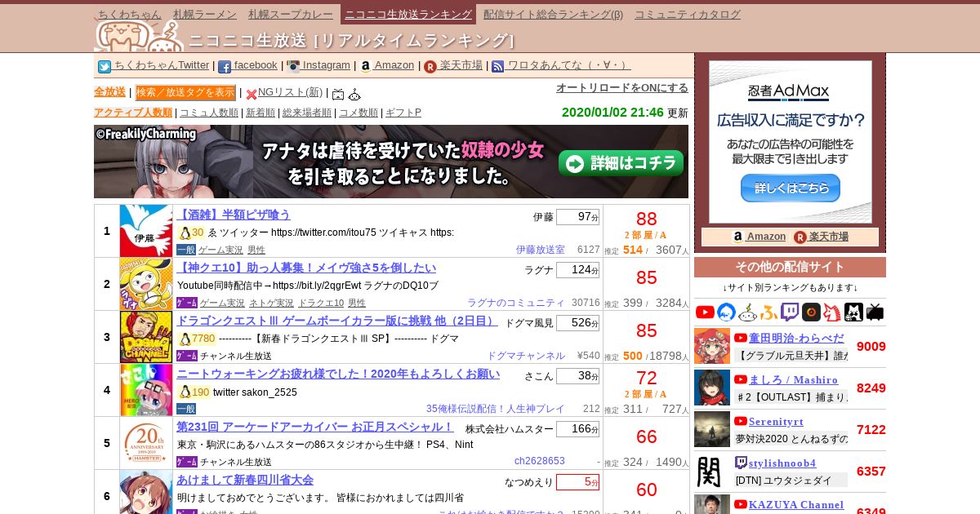
Task: Sort by 新着順
Action: [x=261, y=113]
